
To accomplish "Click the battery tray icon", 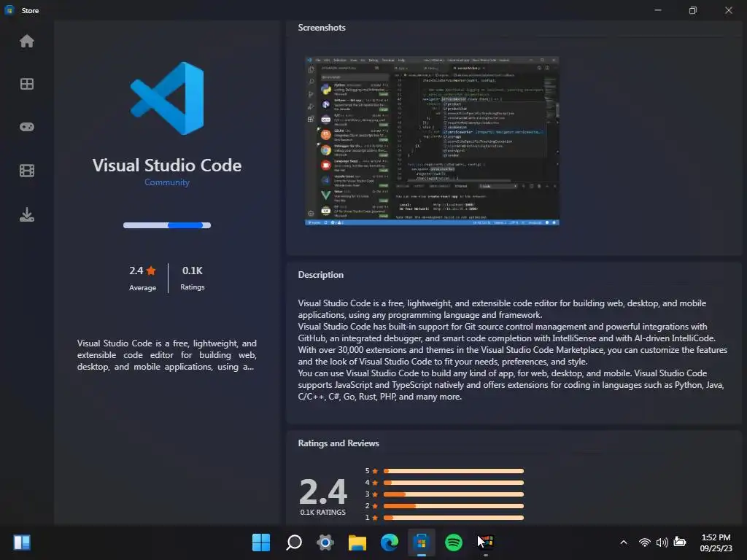I will point(680,542).
